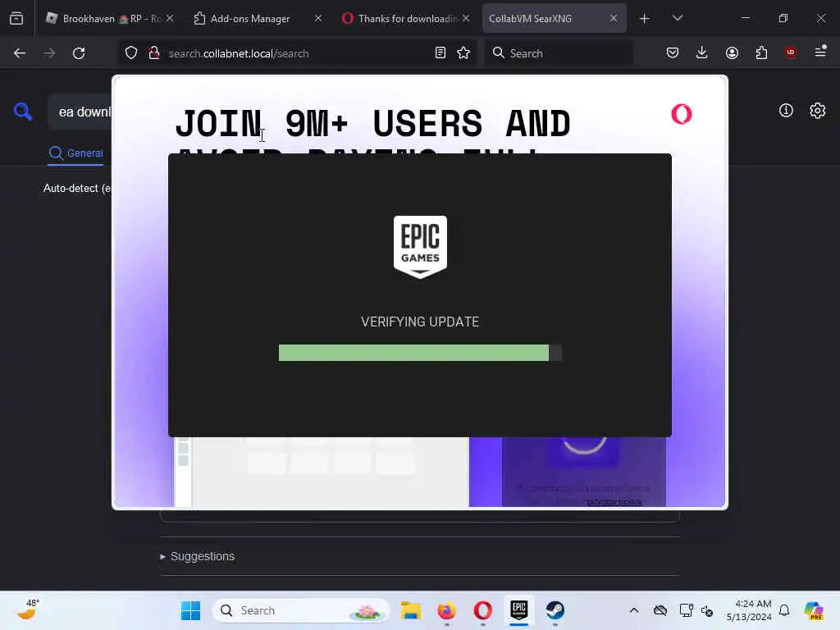Click the Opera logo in the popup
This screenshot has height=630, width=840.
pos(682,114)
